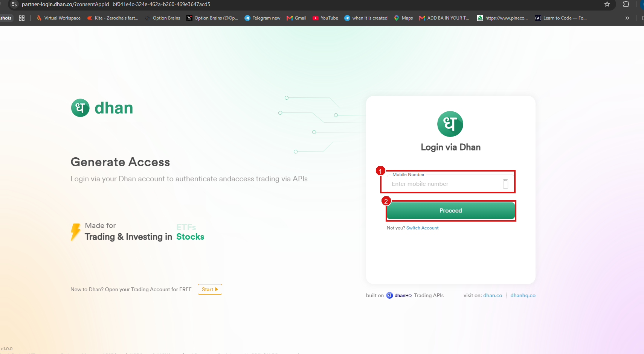Visit the dhanhq.co link
Screen dimensions: 644x354
[x=523, y=295]
